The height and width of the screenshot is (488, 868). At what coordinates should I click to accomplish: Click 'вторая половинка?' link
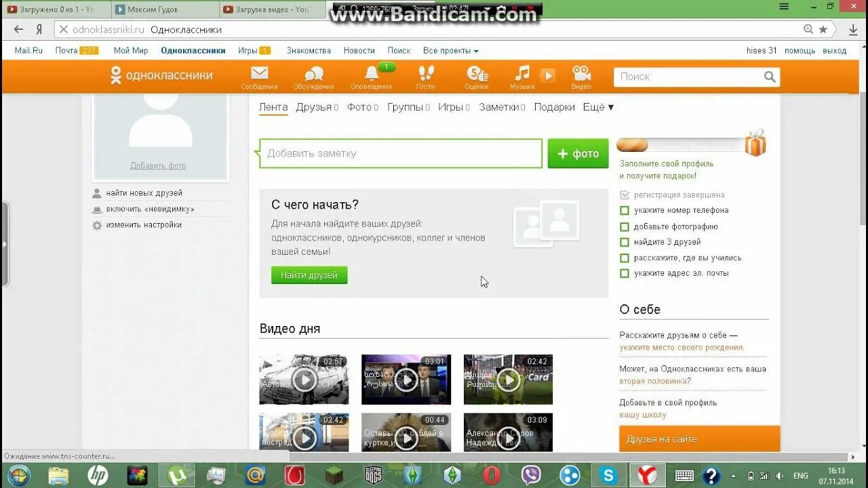655,381
